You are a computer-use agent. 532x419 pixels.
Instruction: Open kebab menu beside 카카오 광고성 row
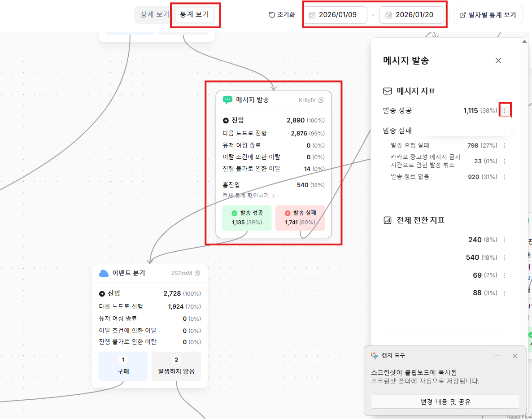pyautogui.click(x=506, y=161)
